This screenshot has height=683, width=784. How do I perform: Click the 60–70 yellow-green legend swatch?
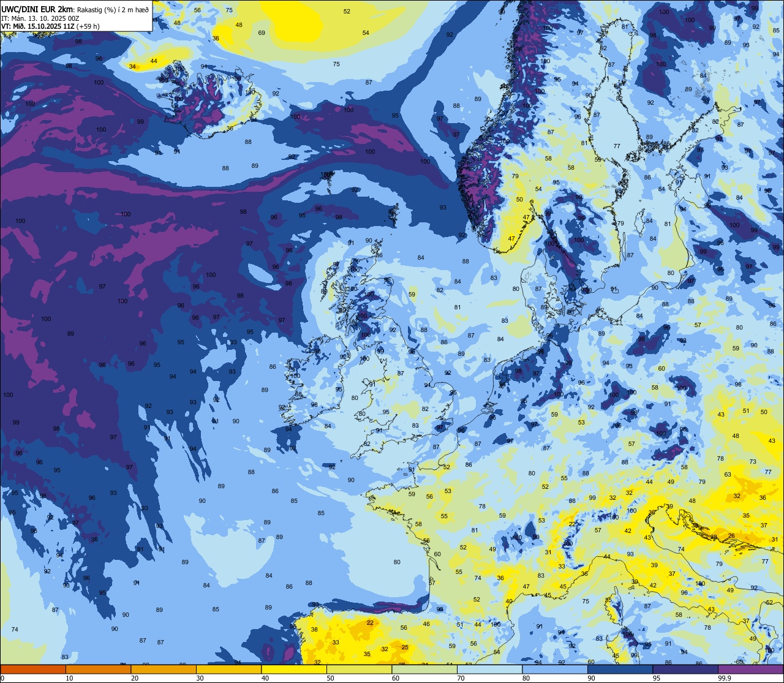click(424, 669)
